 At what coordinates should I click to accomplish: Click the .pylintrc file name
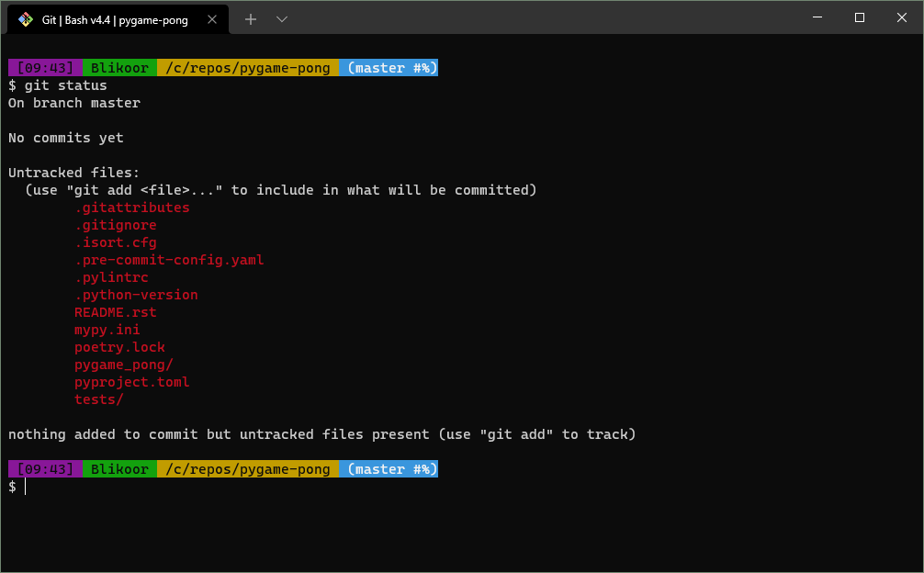pos(111,277)
